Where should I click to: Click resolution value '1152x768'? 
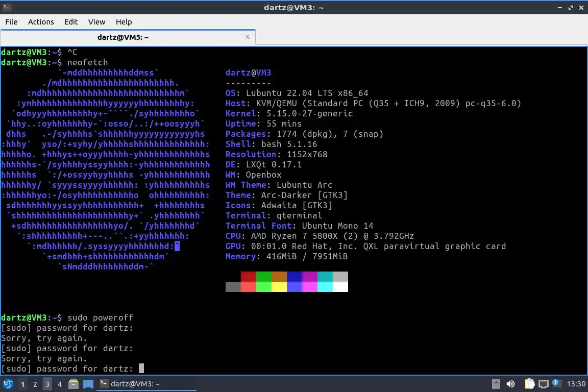click(307, 154)
